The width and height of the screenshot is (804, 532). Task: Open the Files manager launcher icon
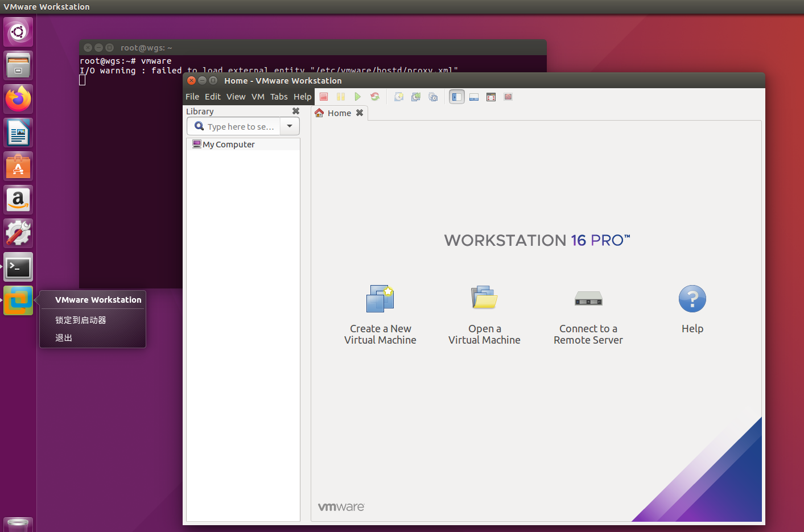click(x=18, y=65)
